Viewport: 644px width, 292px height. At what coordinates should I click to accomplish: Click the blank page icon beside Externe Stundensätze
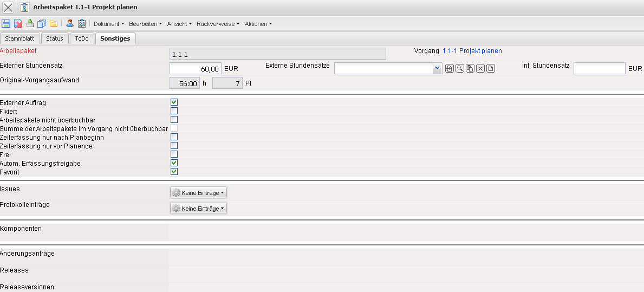490,68
